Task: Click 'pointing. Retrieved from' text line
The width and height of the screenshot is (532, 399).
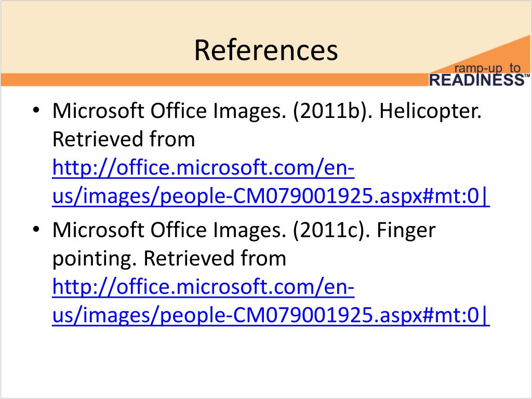Action: click(x=169, y=259)
